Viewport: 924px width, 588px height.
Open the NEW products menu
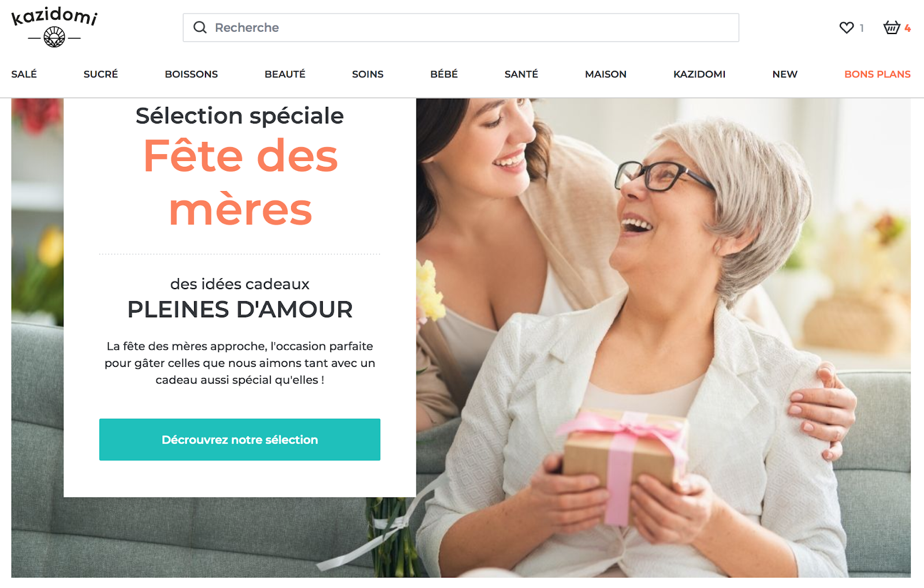(x=785, y=74)
